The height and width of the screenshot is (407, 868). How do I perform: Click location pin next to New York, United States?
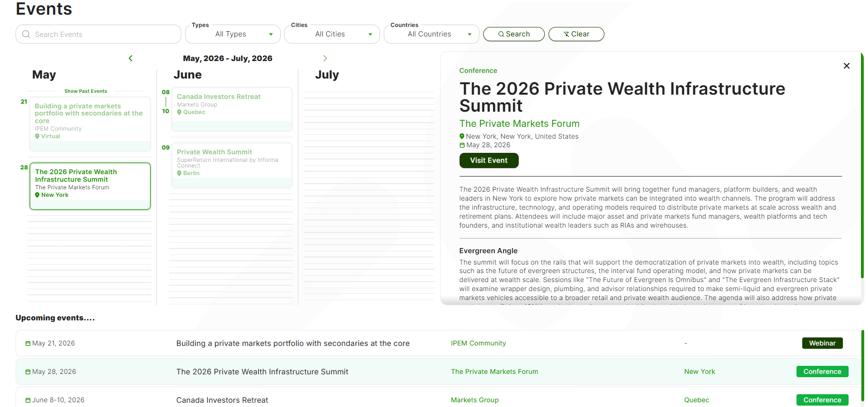pyautogui.click(x=462, y=136)
